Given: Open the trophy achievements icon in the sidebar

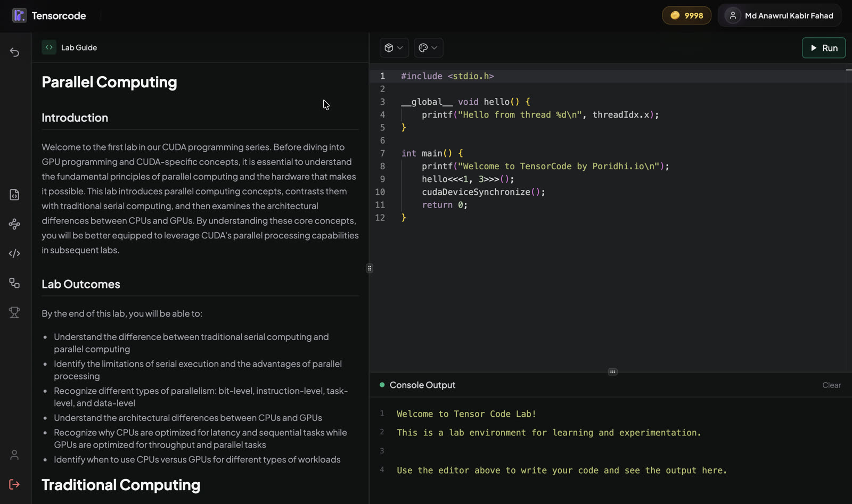Looking at the screenshot, I should (14, 312).
